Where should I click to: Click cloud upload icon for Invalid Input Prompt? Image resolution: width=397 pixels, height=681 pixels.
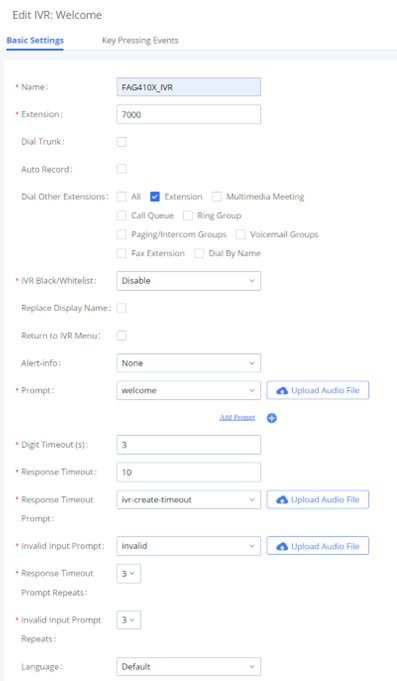[x=282, y=546]
